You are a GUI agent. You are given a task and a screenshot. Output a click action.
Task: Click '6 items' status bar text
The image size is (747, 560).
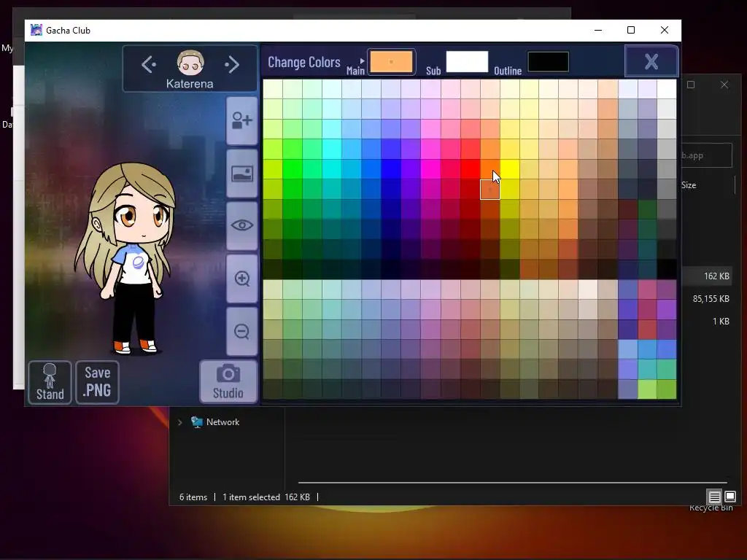point(193,497)
